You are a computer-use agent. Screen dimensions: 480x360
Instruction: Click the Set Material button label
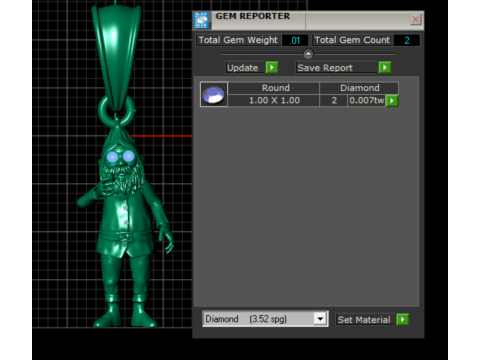(364, 320)
